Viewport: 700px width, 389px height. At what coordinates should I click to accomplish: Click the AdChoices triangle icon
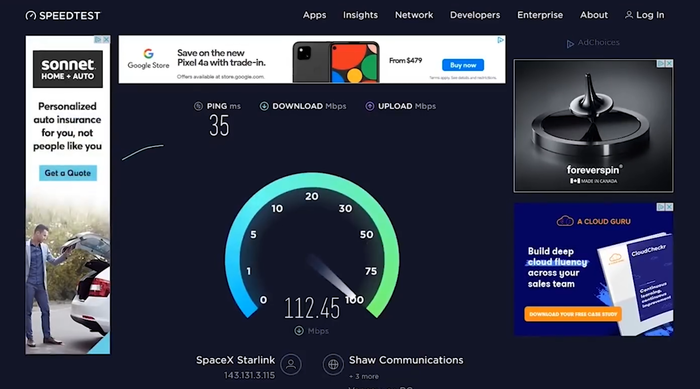point(570,44)
